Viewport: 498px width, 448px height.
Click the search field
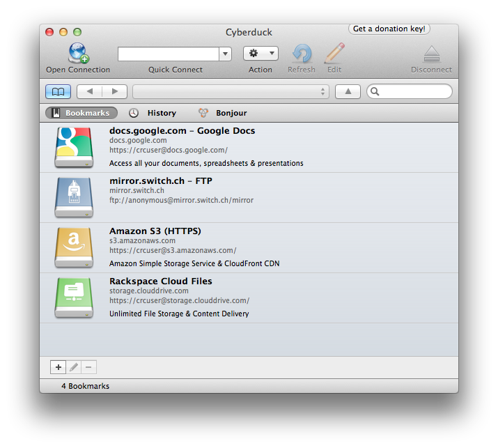coord(410,91)
